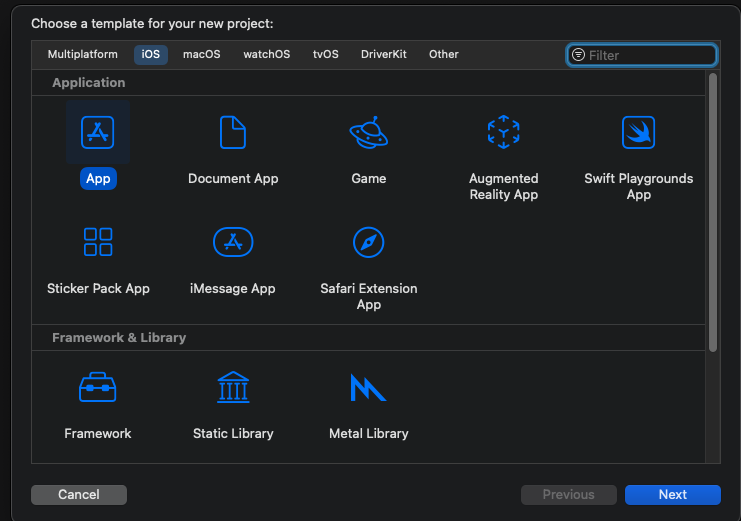Click the iMessage App label
Image resolution: width=741 pixels, height=521 pixels.
tap(233, 288)
